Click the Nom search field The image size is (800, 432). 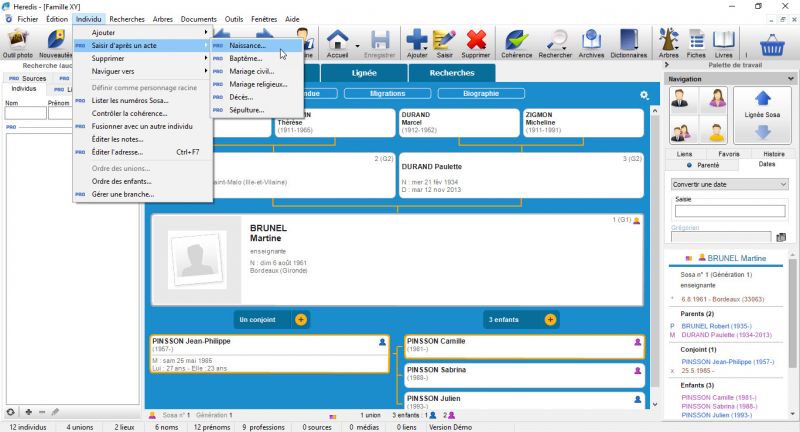(26, 113)
